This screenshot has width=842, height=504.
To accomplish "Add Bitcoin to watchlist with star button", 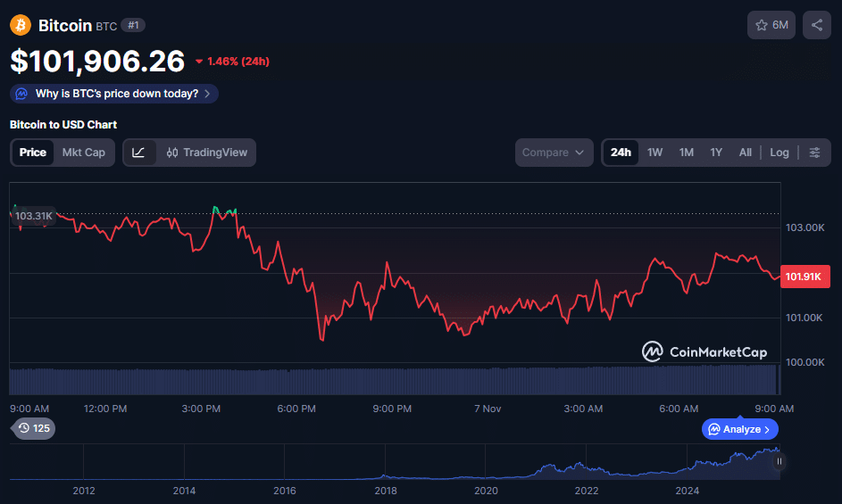I will pyautogui.click(x=771, y=25).
